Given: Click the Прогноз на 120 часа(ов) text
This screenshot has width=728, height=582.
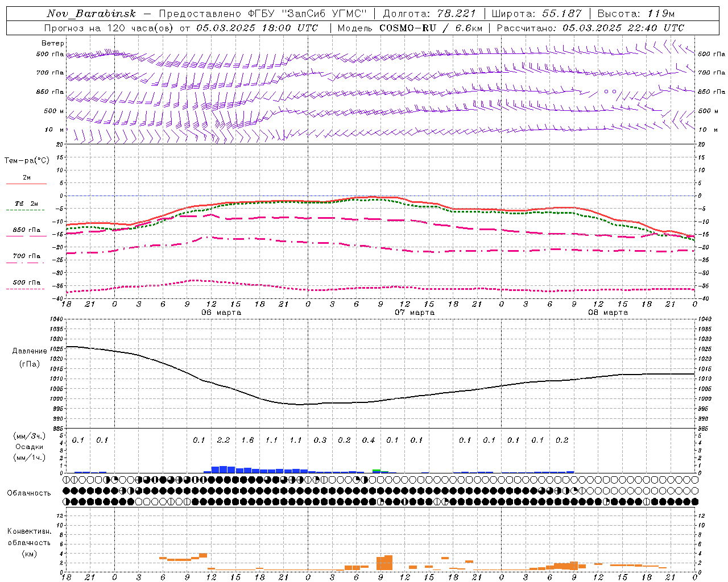Looking at the screenshot, I should 109,28.
